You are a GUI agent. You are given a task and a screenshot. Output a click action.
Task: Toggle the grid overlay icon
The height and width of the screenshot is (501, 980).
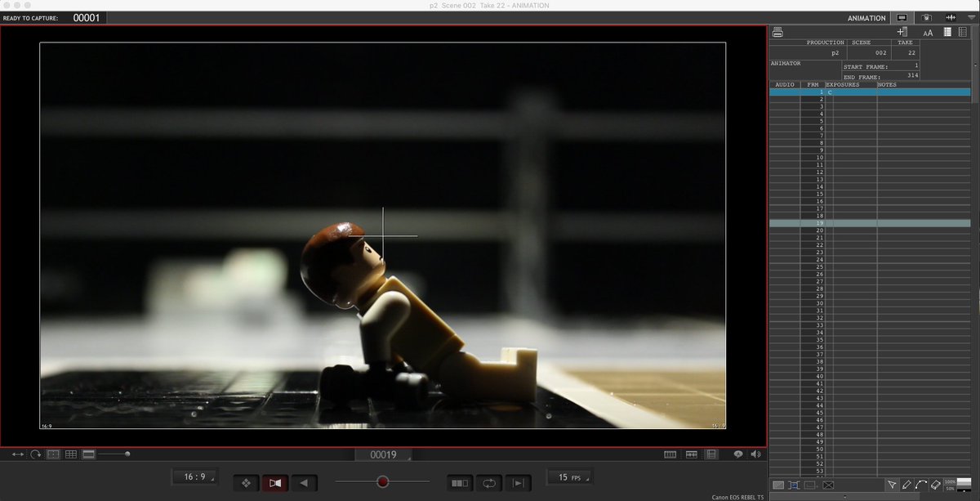71,454
